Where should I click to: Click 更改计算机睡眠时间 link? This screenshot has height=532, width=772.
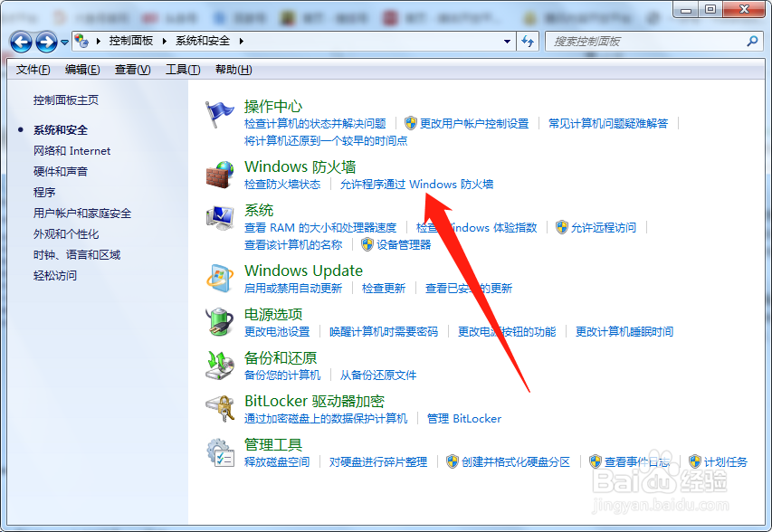click(x=624, y=331)
